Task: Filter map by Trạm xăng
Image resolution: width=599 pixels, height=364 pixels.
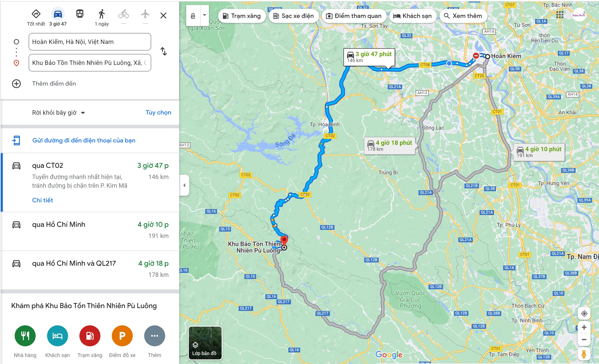Action: point(242,16)
